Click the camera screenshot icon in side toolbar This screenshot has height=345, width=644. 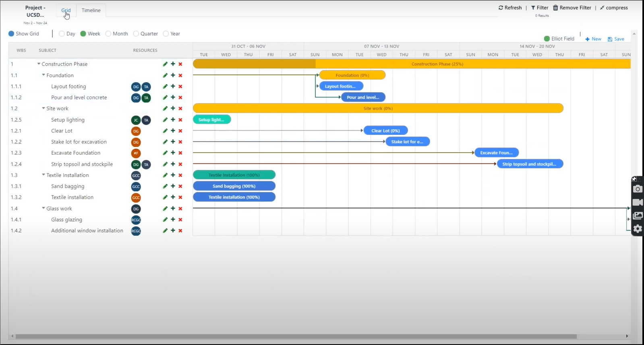click(x=638, y=189)
